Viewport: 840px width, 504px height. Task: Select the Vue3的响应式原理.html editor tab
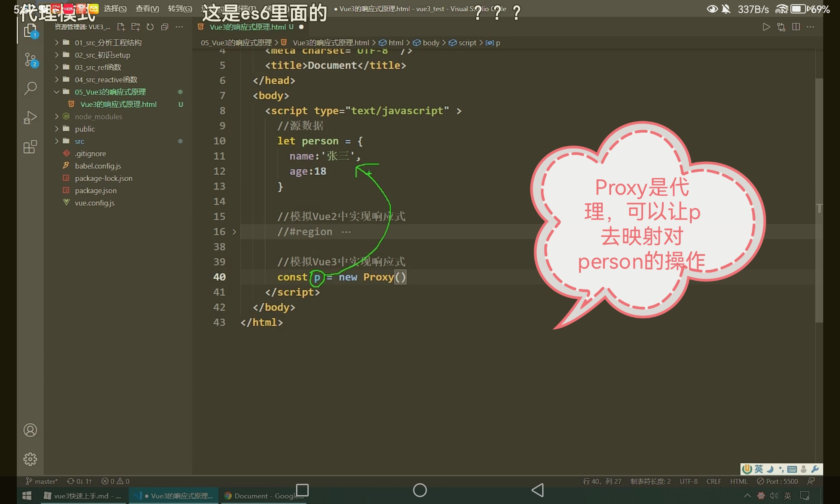[248, 27]
